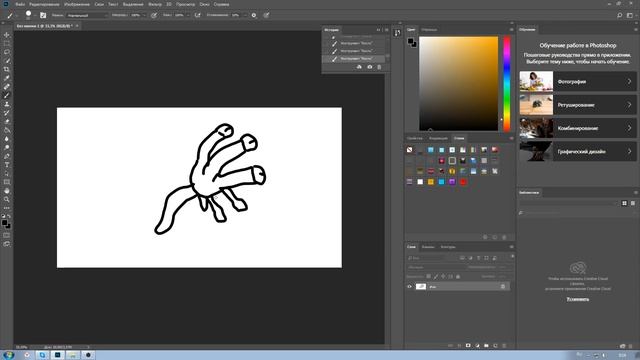This screenshot has height=360, width=640.
Task: Select the Horizontal Type tool
Action: click(7, 165)
